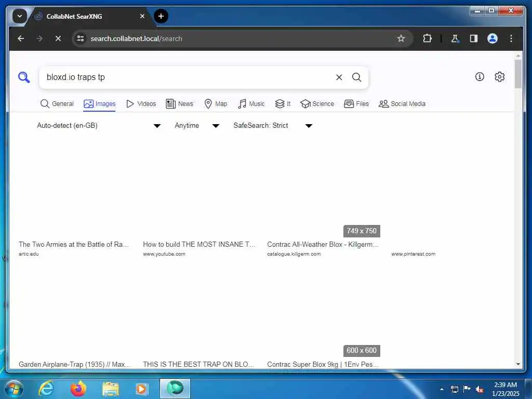Open 'THIS IS THE BEST TRAP' result
The width and height of the screenshot is (532, 399).
tap(198, 364)
